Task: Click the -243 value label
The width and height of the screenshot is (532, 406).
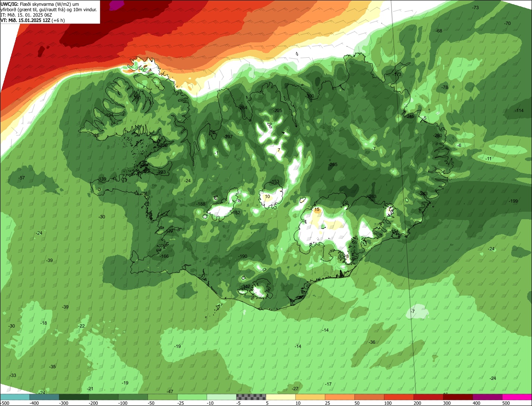Action: point(423,193)
